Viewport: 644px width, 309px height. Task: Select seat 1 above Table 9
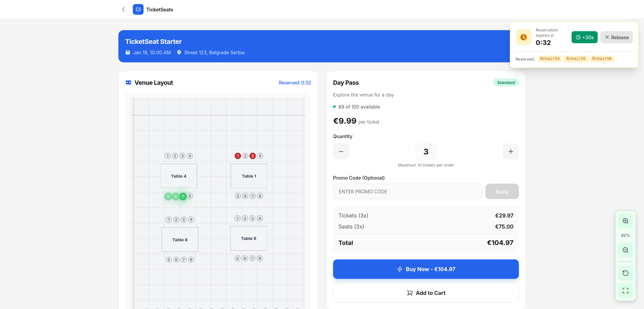[237, 219]
